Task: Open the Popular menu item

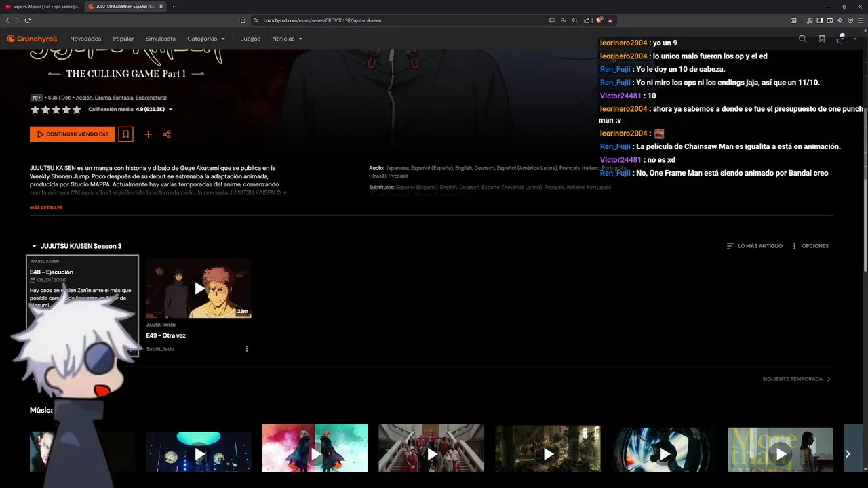Action: click(123, 39)
